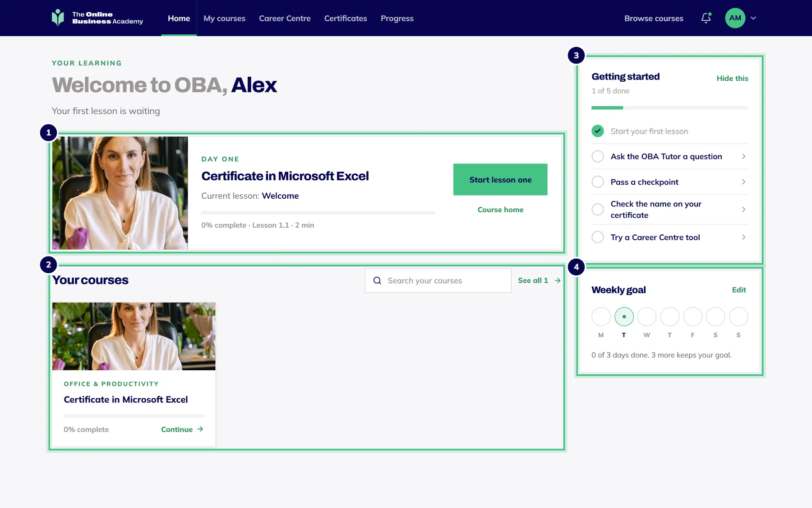812x508 pixels.
Task: Expand the Pass a checkpoint chevron
Action: pyautogui.click(x=743, y=182)
